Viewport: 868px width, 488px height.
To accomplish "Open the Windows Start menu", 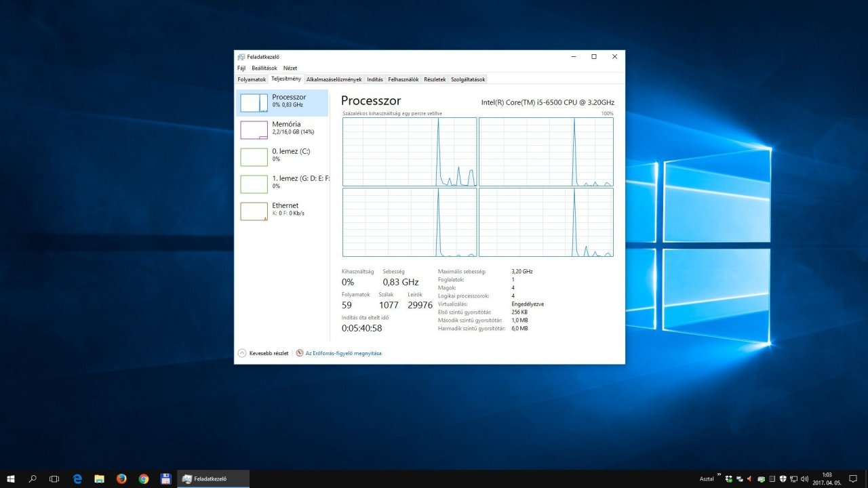I will (11, 479).
